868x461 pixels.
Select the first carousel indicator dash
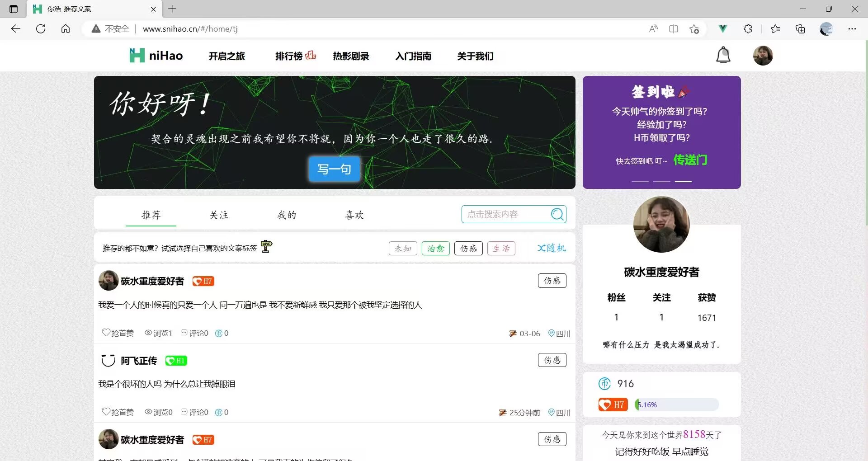(640, 181)
